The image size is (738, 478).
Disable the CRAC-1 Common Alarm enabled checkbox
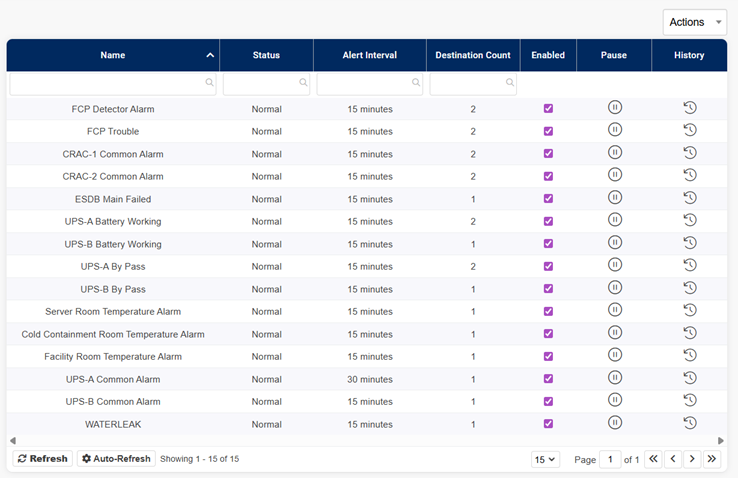(548, 154)
